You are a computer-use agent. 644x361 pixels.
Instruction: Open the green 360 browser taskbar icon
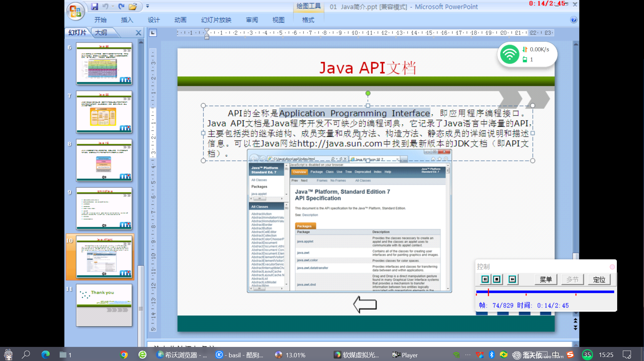[x=142, y=355]
